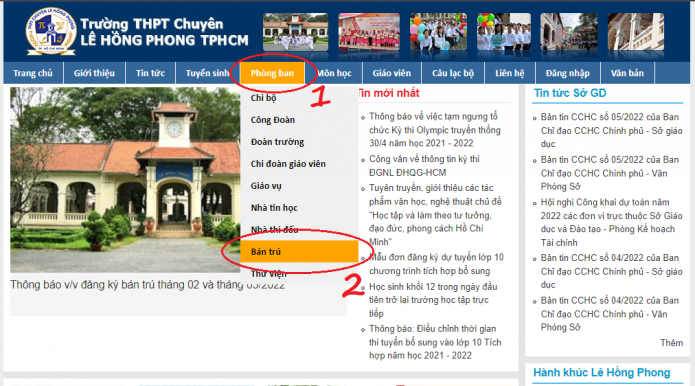Open the first header photo thumbnail
The image size is (695, 386).
296,32
